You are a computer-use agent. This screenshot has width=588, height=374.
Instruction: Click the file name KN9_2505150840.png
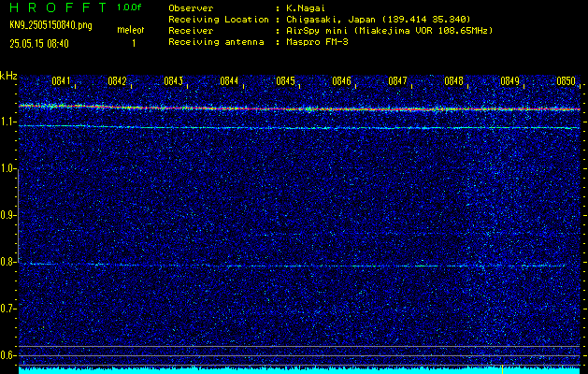coord(50,25)
